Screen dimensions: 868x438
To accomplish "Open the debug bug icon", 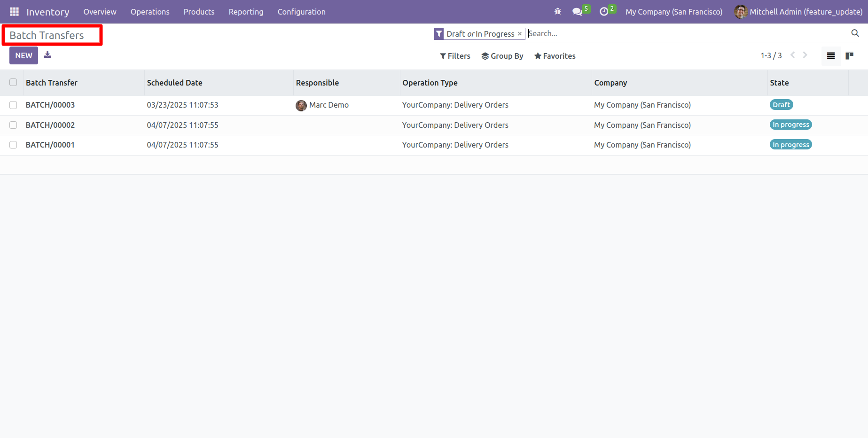I will tap(558, 12).
